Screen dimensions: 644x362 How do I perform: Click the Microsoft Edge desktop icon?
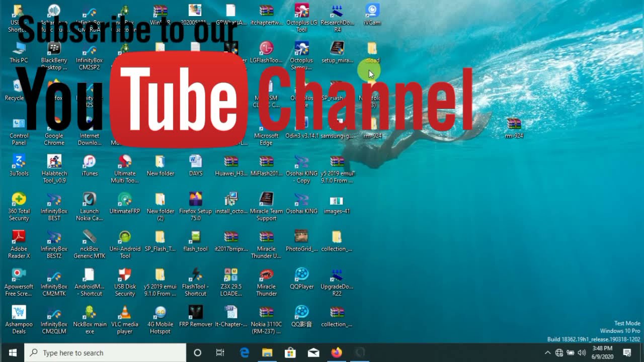(x=266, y=131)
